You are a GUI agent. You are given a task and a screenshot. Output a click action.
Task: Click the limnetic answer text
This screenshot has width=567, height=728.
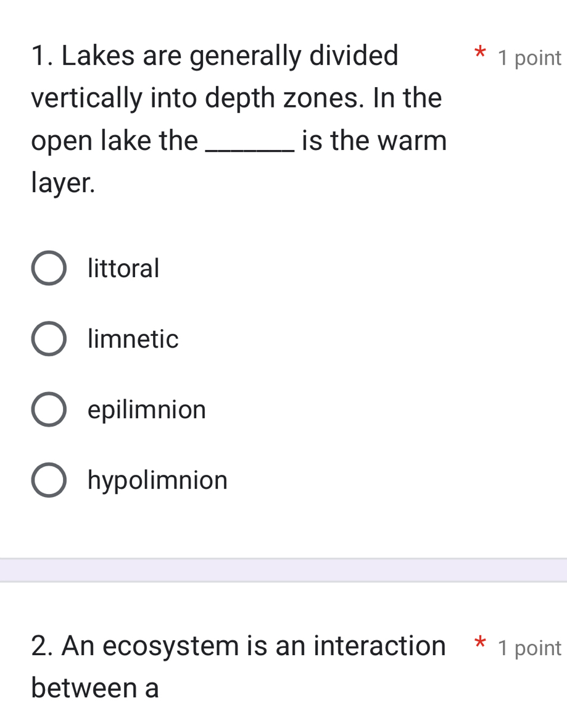[132, 338]
